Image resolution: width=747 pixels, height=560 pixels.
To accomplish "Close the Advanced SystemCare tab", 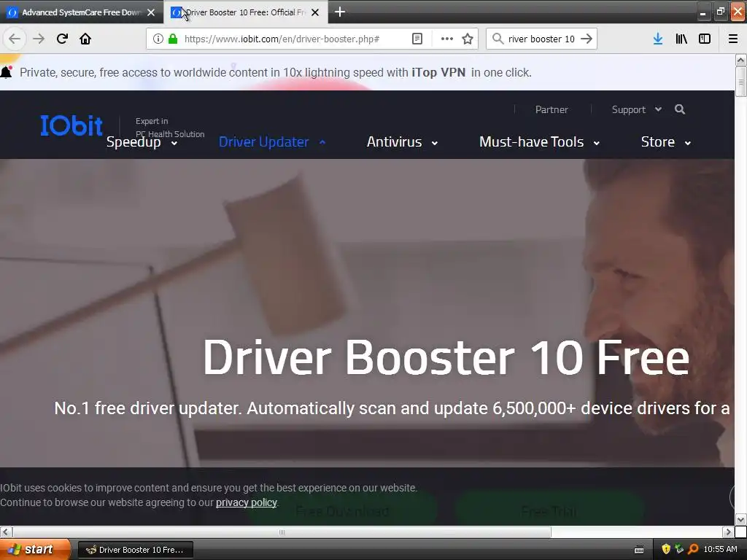I will 151,12.
